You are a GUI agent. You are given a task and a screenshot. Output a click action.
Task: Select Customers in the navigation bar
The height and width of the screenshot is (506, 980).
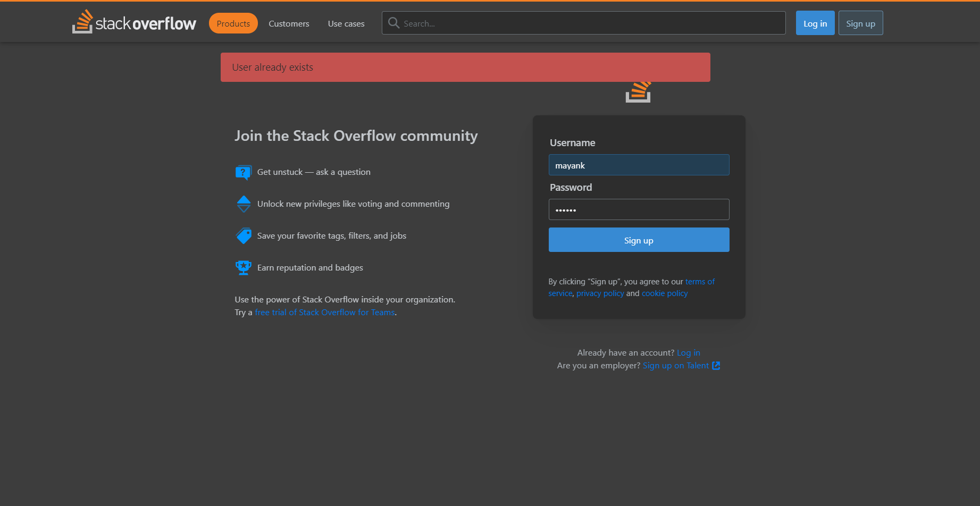[289, 23]
